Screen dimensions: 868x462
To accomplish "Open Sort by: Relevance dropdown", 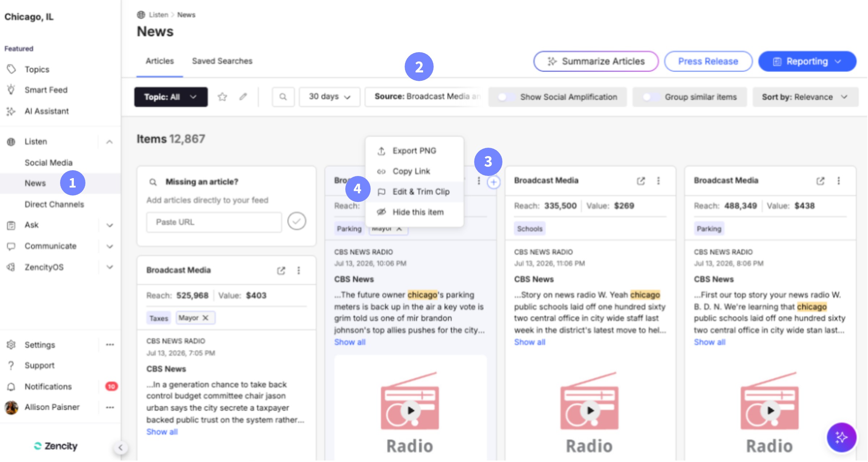I will (x=805, y=97).
